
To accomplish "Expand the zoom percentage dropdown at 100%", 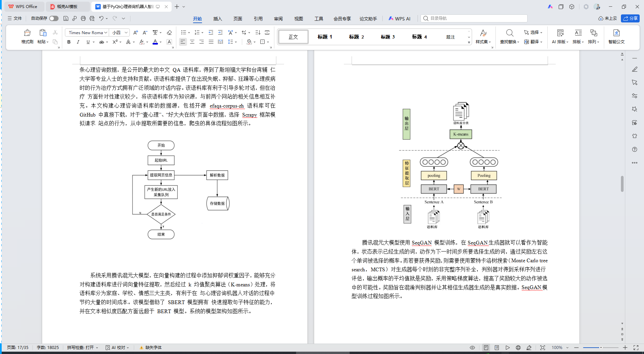I will (567, 348).
